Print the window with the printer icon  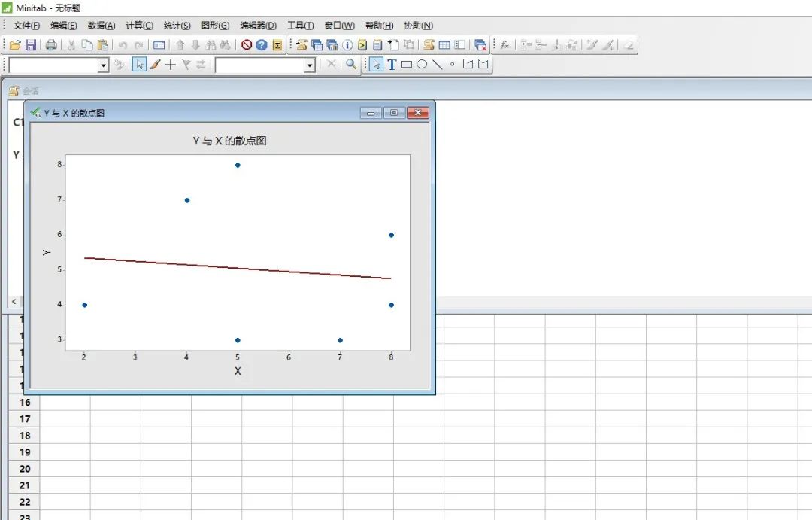point(51,45)
